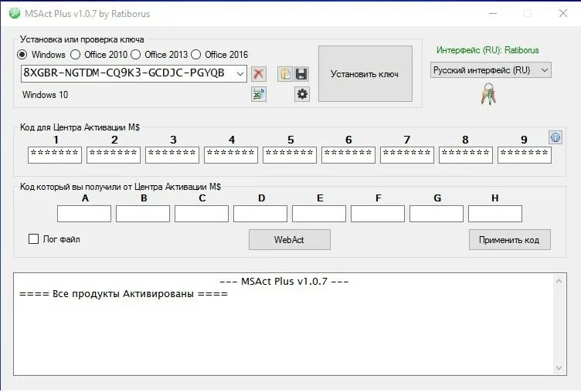Click the Установить ключ button
Image resolution: width=581 pixels, height=392 pixels.
click(365, 73)
